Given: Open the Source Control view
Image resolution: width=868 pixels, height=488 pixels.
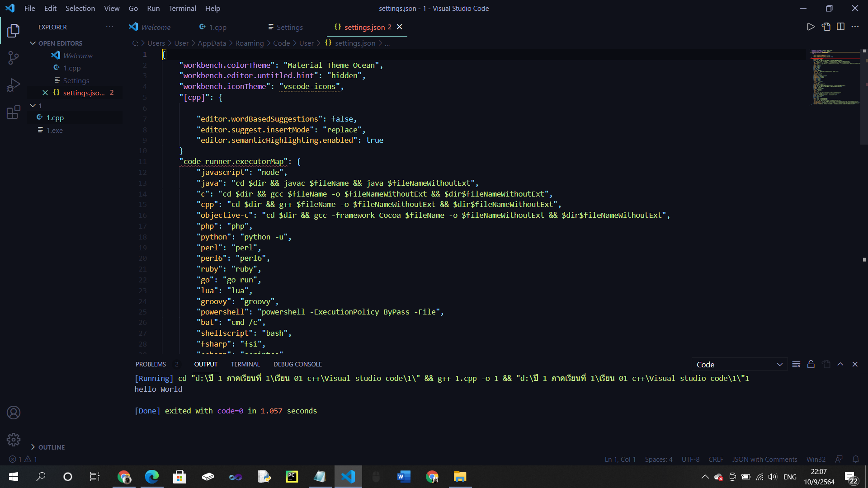Looking at the screenshot, I should coord(14,58).
